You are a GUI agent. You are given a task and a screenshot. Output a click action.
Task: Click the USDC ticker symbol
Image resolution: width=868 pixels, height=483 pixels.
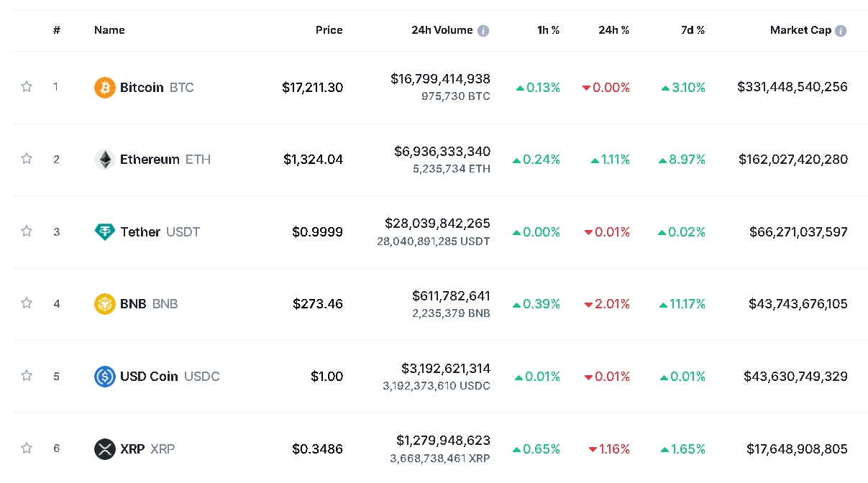point(202,377)
